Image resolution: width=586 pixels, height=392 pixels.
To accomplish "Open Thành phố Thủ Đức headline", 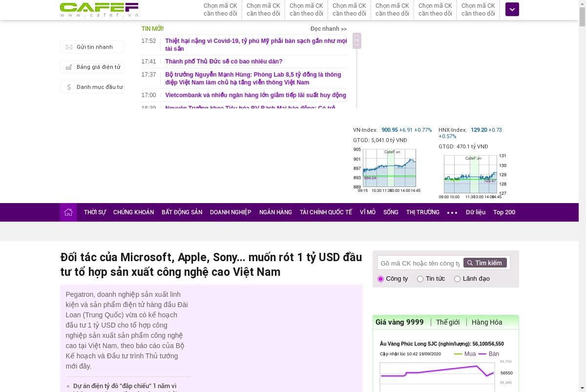I will [x=224, y=62].
